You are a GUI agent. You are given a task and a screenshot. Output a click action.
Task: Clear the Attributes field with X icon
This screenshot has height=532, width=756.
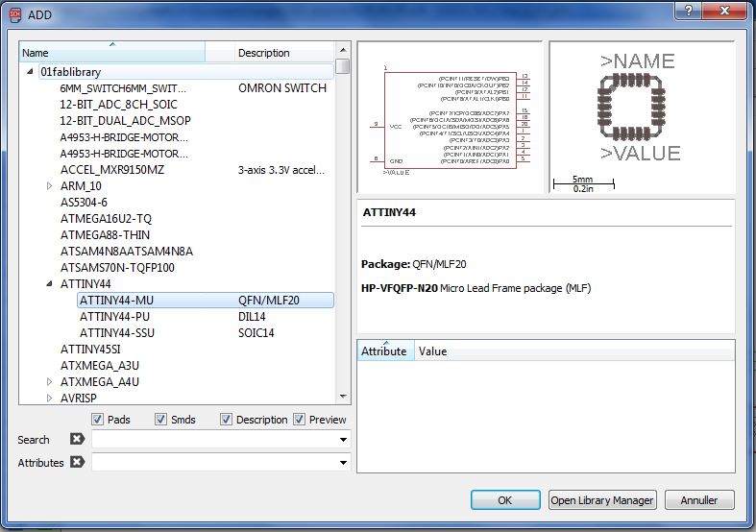coord(77,462)
